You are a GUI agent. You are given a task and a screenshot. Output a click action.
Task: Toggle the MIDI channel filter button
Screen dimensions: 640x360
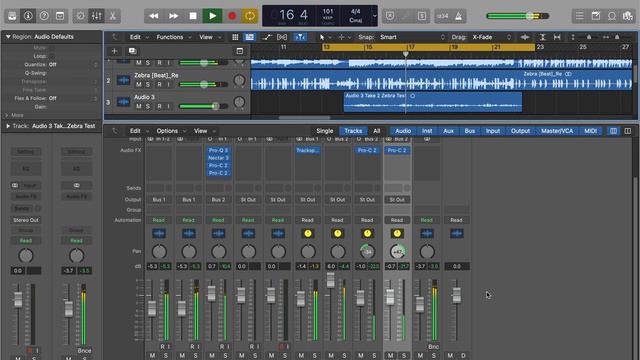coord(591,131)
